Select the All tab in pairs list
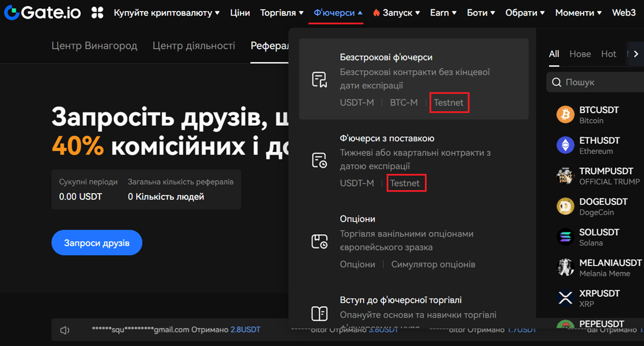The image size is (644, 346). 554,54
